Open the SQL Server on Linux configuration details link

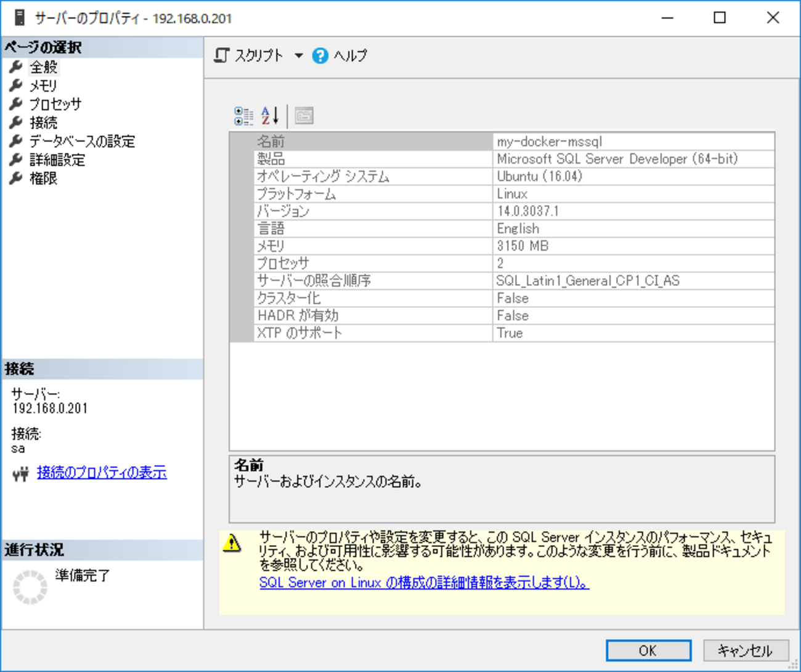[x=424, y=582]
